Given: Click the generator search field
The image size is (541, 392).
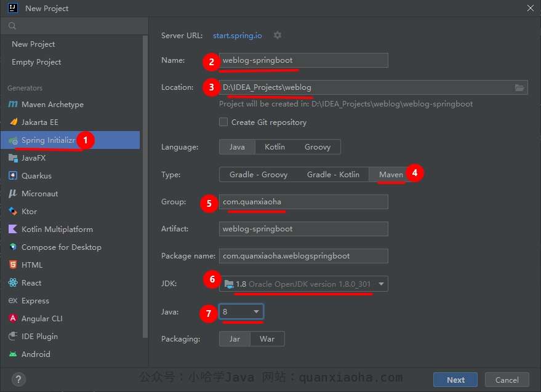Looking at the screenshot, I should pyautogui.click(x=74, y=26).
